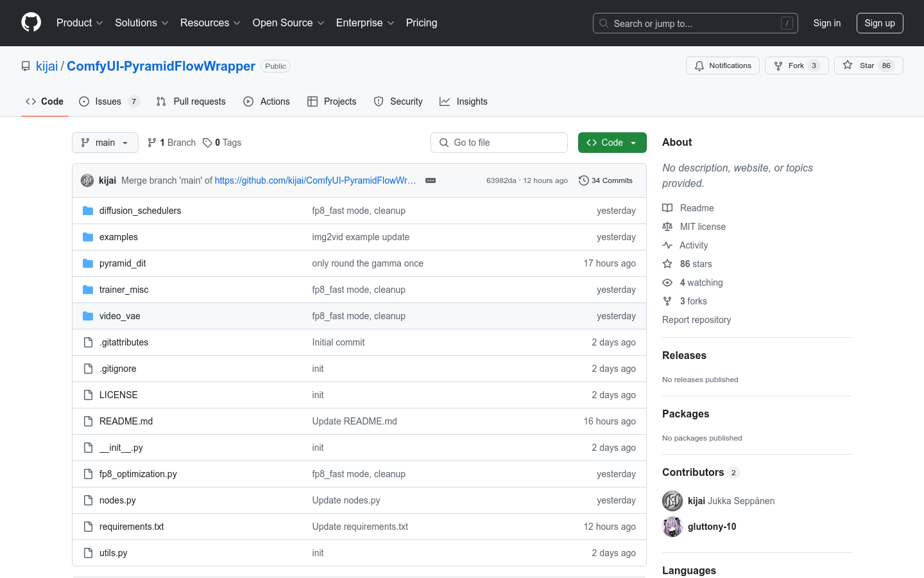Open the Releases heading link
The width and height of the screenshot is (924, 578).
[684, 355]
